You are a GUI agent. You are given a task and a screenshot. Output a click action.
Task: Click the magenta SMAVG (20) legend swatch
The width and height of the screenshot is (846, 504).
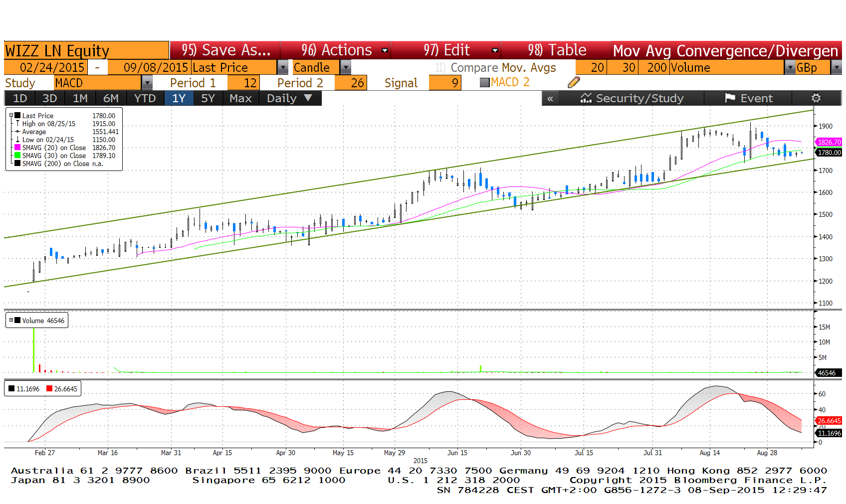click(x=17, y=148)
